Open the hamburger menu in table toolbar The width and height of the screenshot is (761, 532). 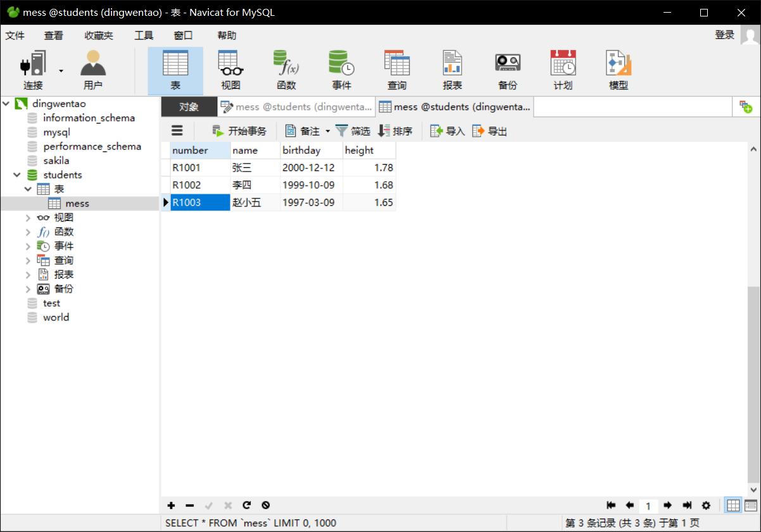click(x=177, y=130)
